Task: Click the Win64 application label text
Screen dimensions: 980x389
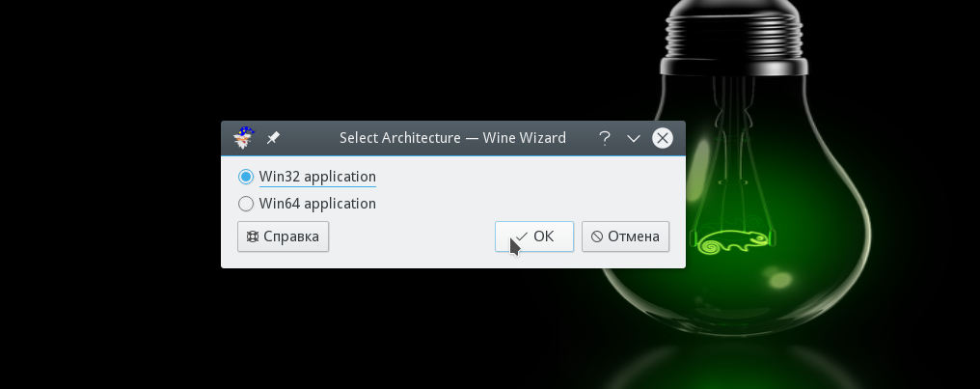Action: pos(317,204)
